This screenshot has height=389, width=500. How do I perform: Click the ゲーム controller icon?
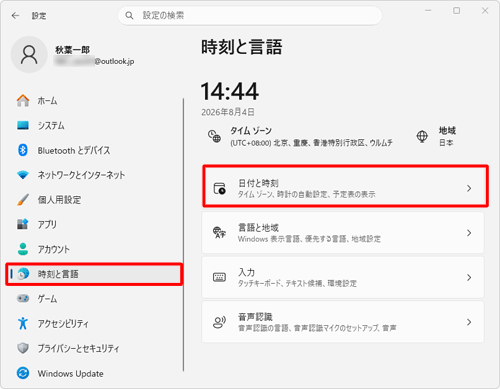click(23, 298)
